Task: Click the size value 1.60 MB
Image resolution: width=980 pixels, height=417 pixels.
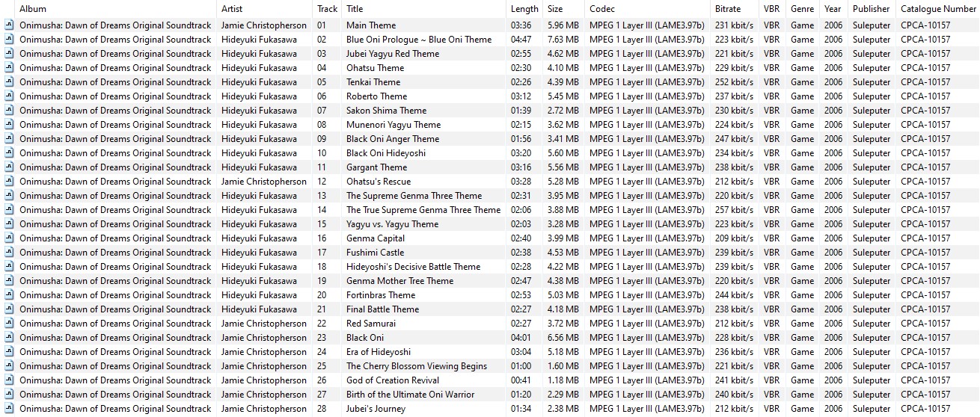Action: (x=563, y=366)
